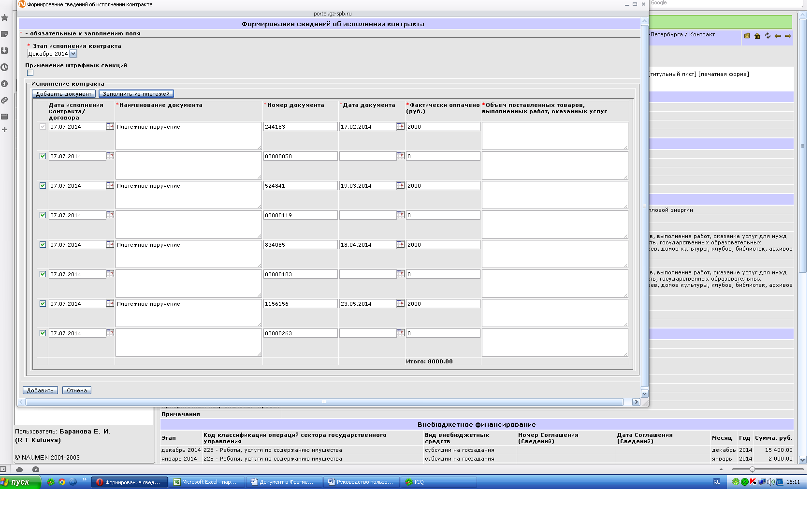Click the dialog vertical scrollbar down arrow

[644, 393]
